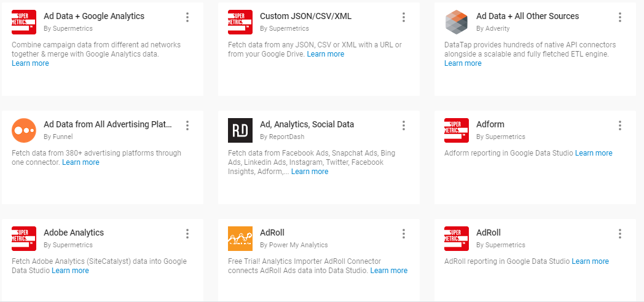Follow Learn more link for Adverity DataTap
The height and width of the screenshot is (302, 644).
click(x=463, y=63)
